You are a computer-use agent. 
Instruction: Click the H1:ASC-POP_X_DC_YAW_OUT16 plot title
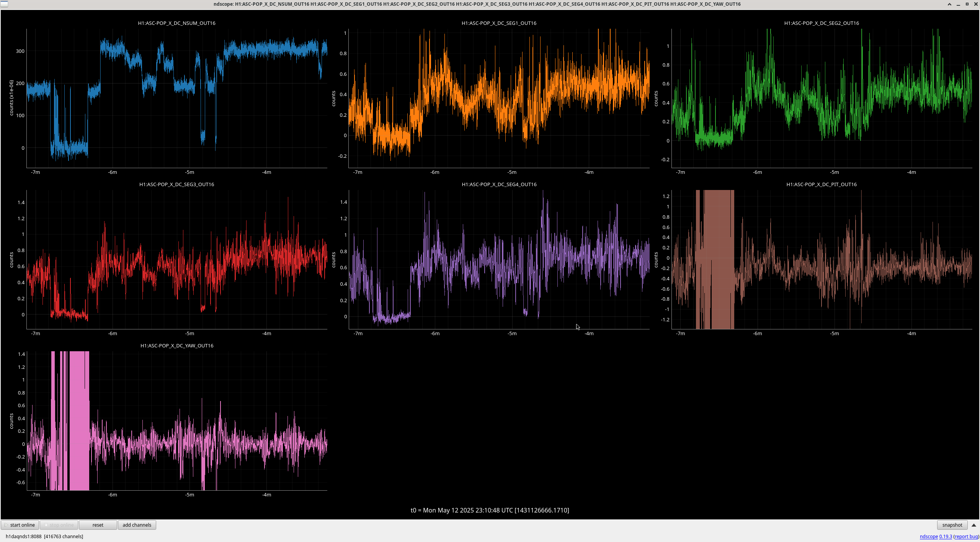pos(176,346)
